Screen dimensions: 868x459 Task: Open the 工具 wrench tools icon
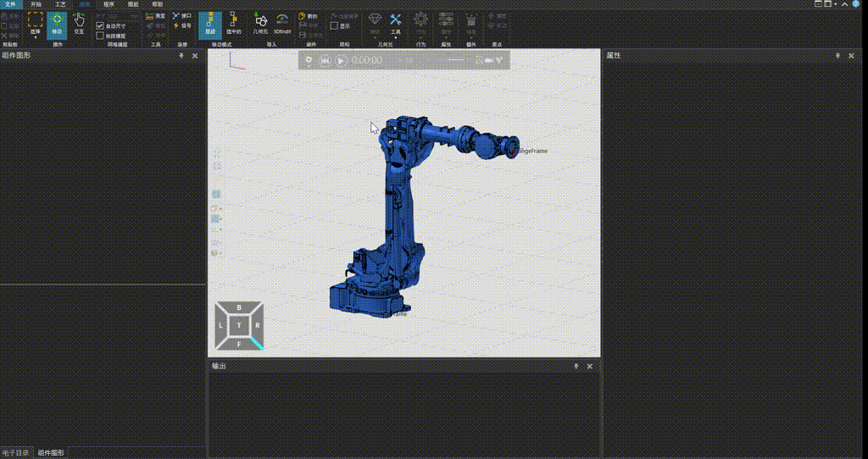(395, 20)
